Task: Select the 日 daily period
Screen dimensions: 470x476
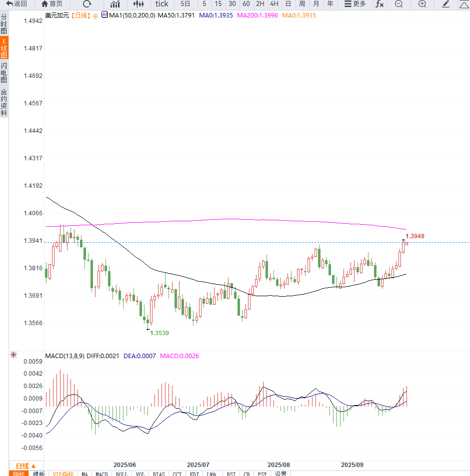Action: click(288, 4)
